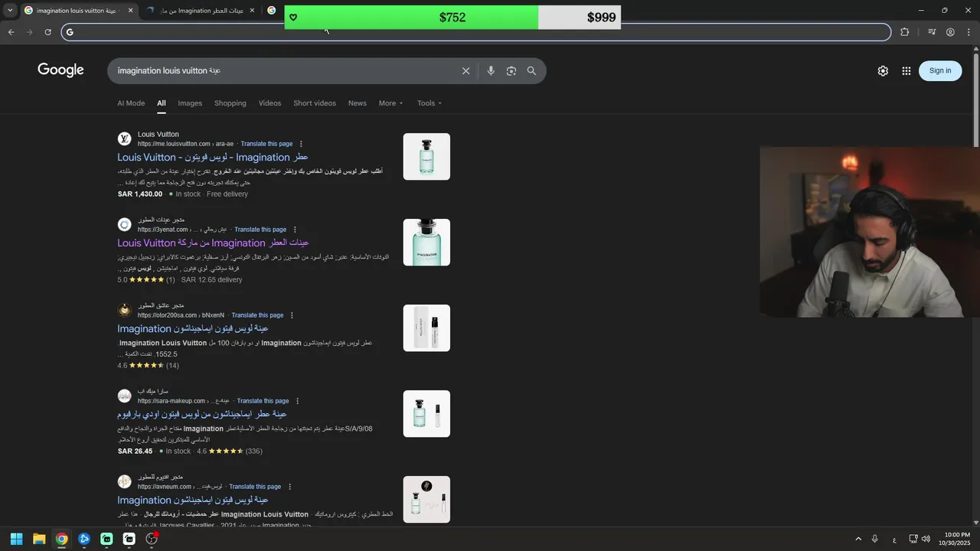Submit search with magnifying glass icon
Viewport: 980px width, 551px height.
531,71
